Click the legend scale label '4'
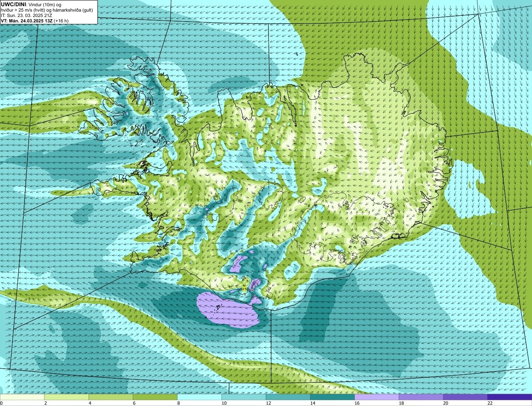 click(x=90, y=403)
